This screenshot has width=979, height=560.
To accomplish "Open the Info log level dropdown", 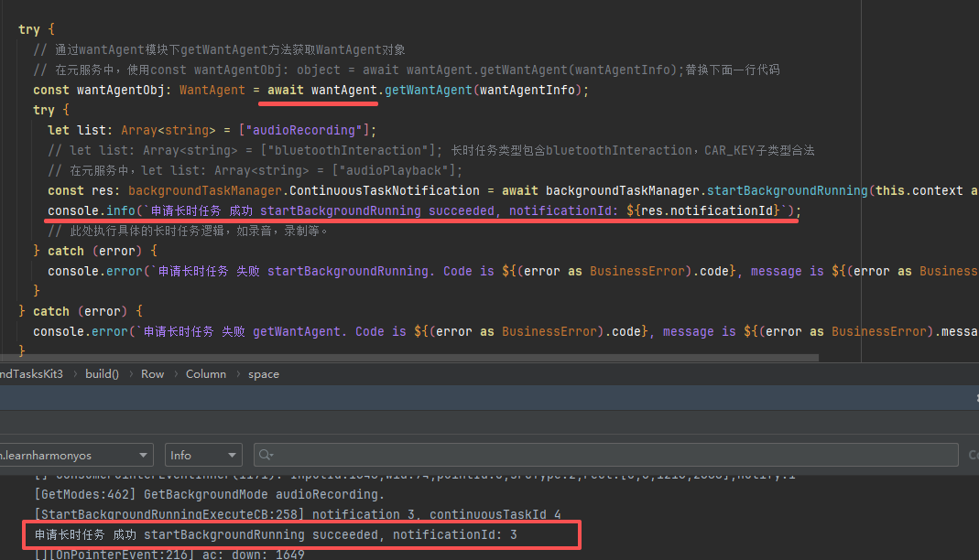I will tap(203, 456).
